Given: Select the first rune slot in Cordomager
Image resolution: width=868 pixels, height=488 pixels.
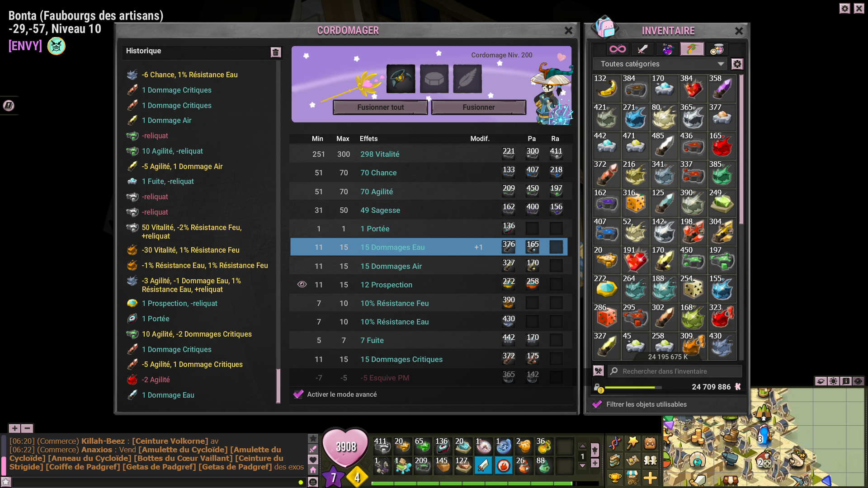Looking at the screenshot, I should coord(401,79).
